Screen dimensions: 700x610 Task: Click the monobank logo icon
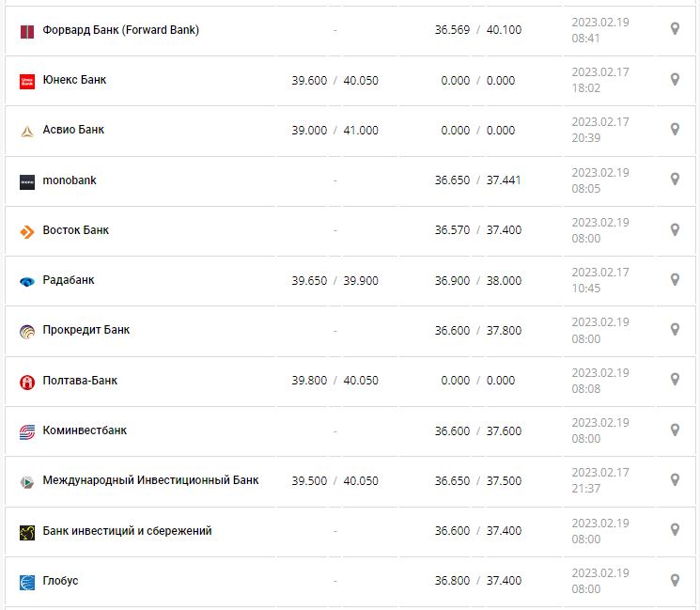[x=27, y=181]
